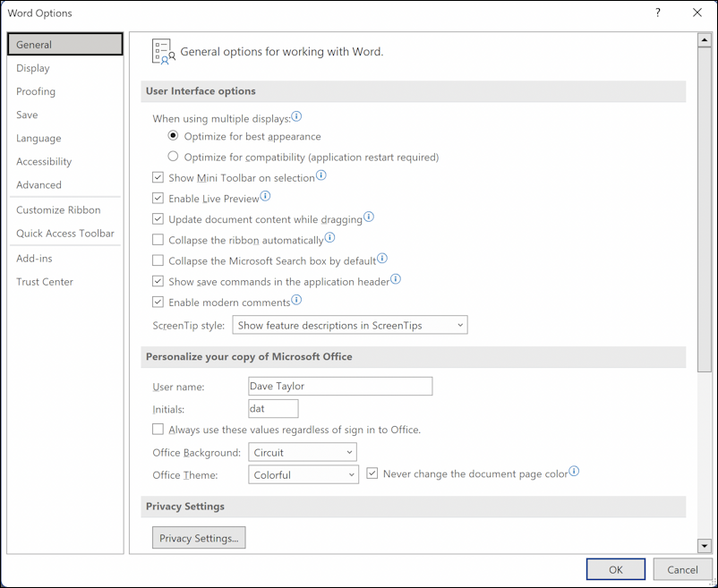Open the Language category
Screen dimensions: 718x588
(x=65, y=138)
